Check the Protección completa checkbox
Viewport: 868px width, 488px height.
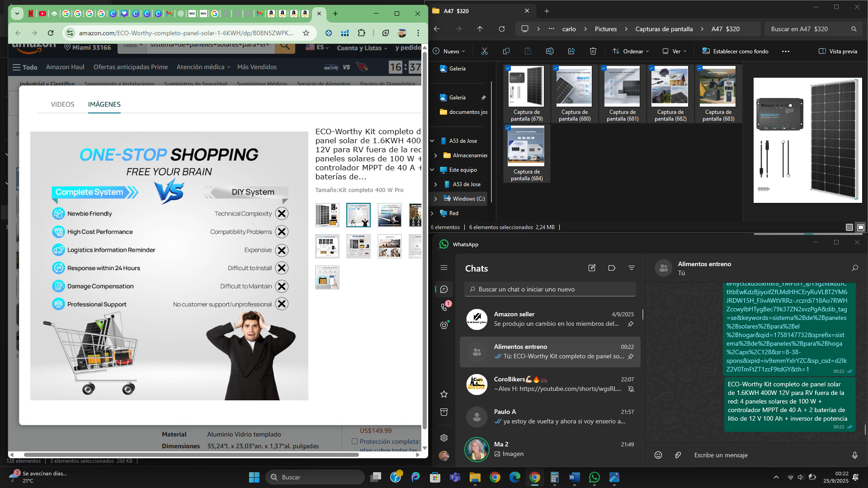pyautogui.click(x=354, y=441)
